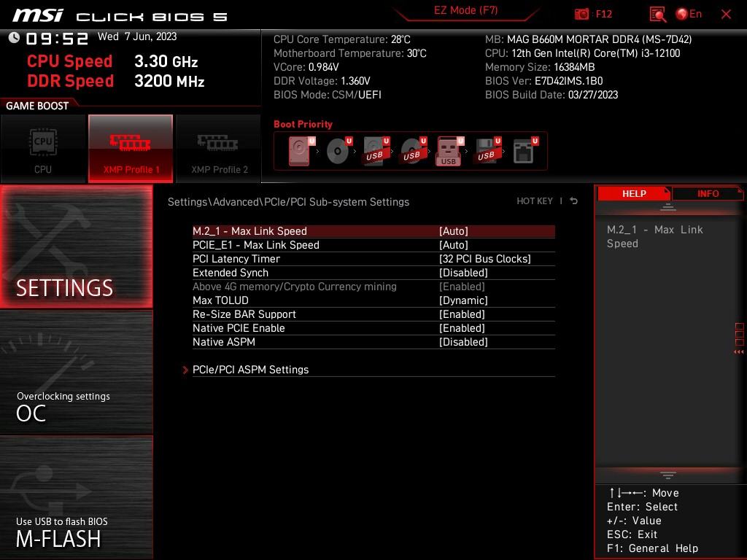Click the MSI logo

coord(37,15)
